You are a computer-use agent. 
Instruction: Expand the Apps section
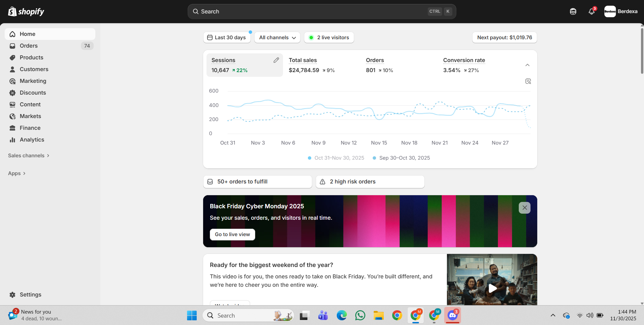(x=17, y=173)
